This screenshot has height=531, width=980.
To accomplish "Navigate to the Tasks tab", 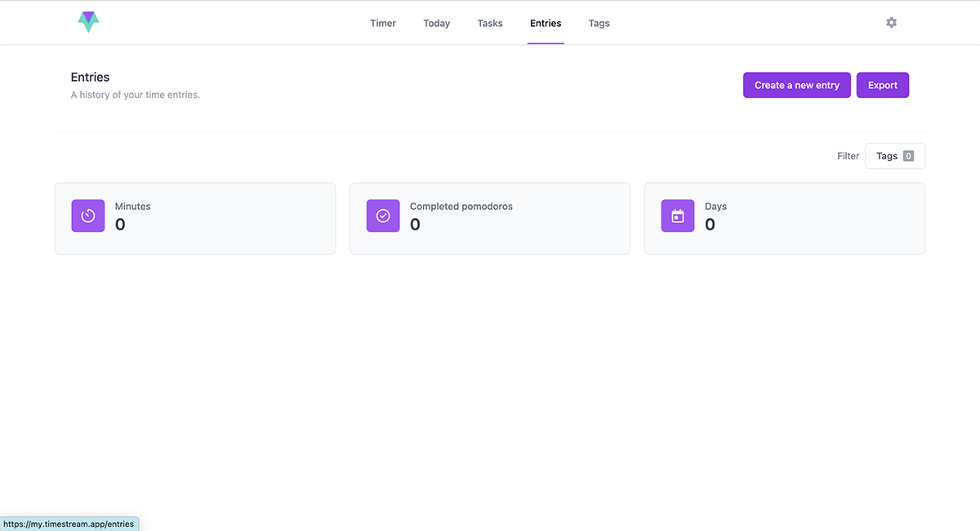I will click(x=490, y=23).
